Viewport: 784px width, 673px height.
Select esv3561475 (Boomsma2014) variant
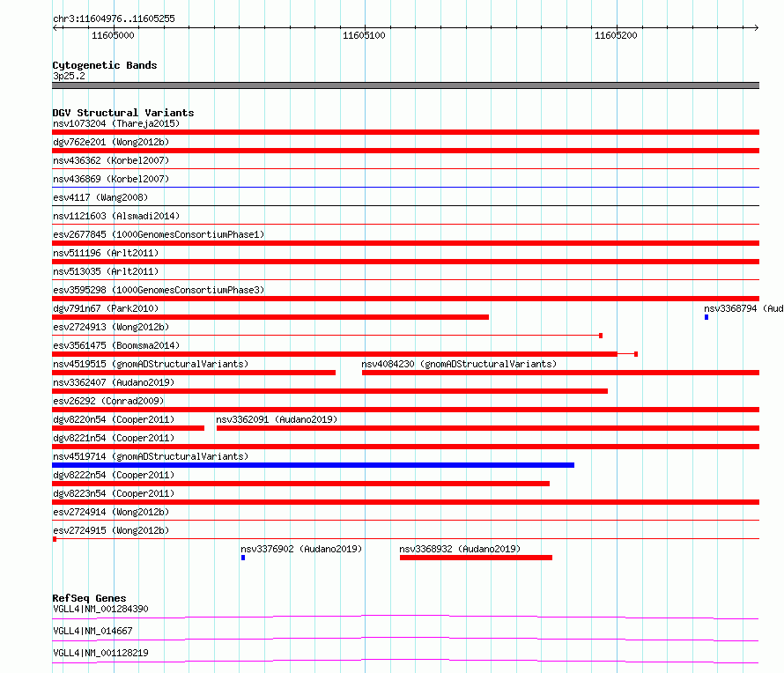[116, 345]
